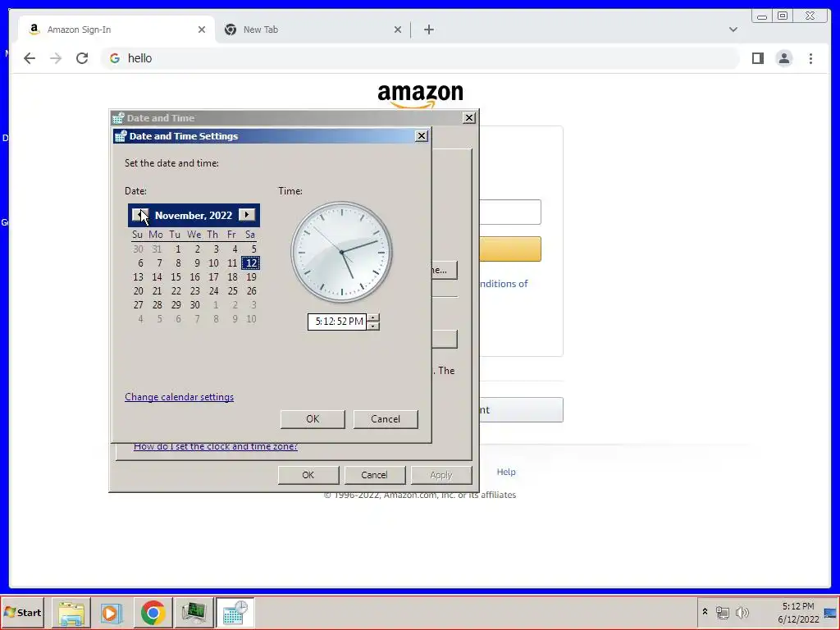840x630 pixels.
Task: Click the analog clock face
Action: point(341,252)
